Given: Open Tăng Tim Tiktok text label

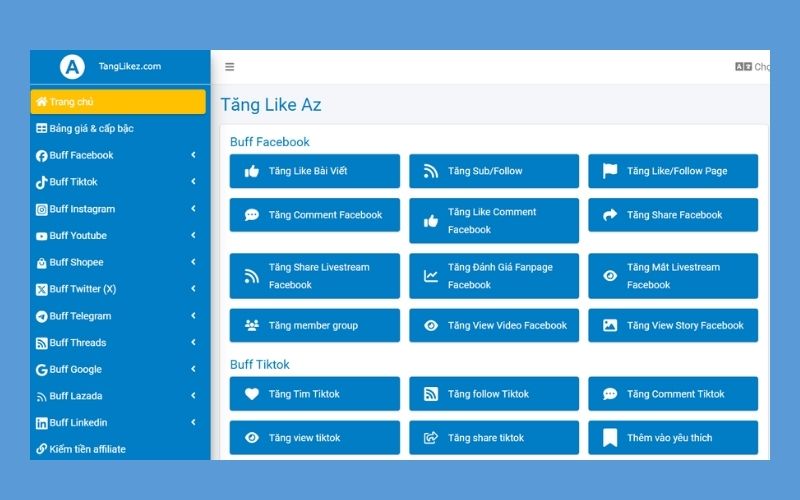Looking at the screenshot, I should pos(304,394).
